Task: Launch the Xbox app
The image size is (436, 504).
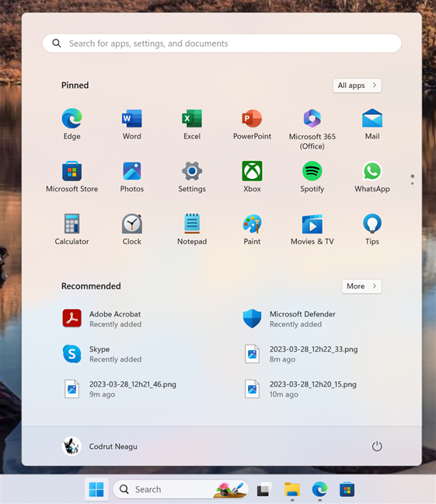Action: point(252,177)
